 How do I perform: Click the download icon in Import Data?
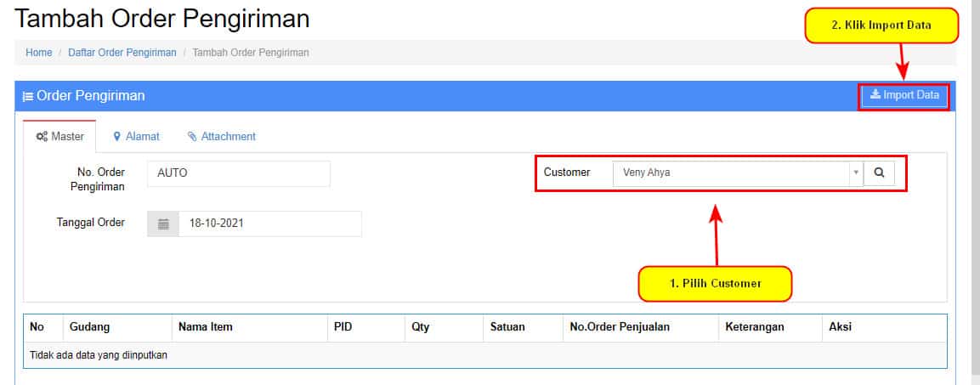click(x=875, y=95)
